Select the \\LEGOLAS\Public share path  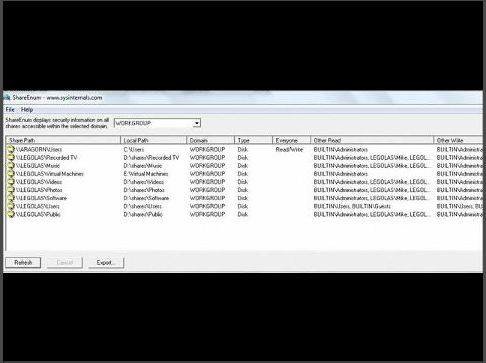[x=38, y=214]
